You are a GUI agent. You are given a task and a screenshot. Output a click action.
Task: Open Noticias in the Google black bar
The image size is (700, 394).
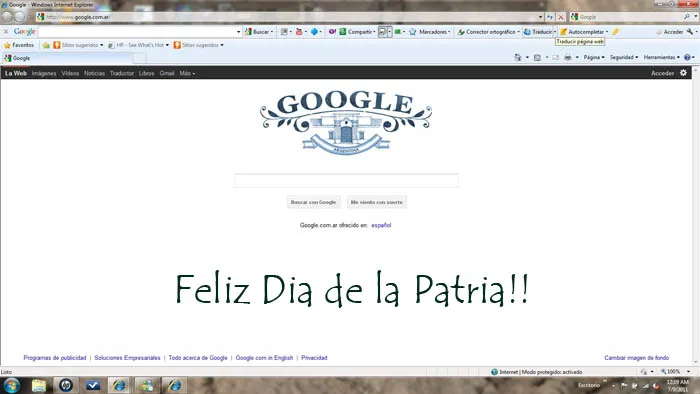[94, 73]
